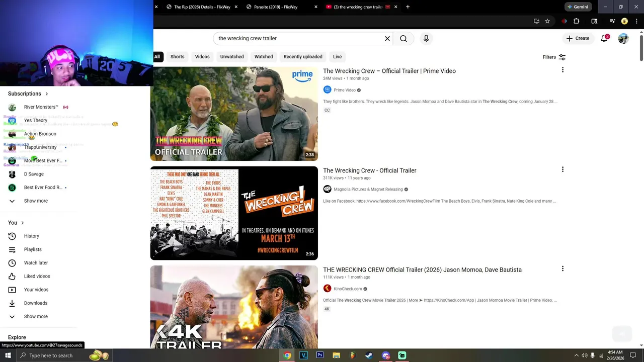Switch to Parasite (2019) FlixWay tab
644x362 pixels.
click(x=276, y=7)
